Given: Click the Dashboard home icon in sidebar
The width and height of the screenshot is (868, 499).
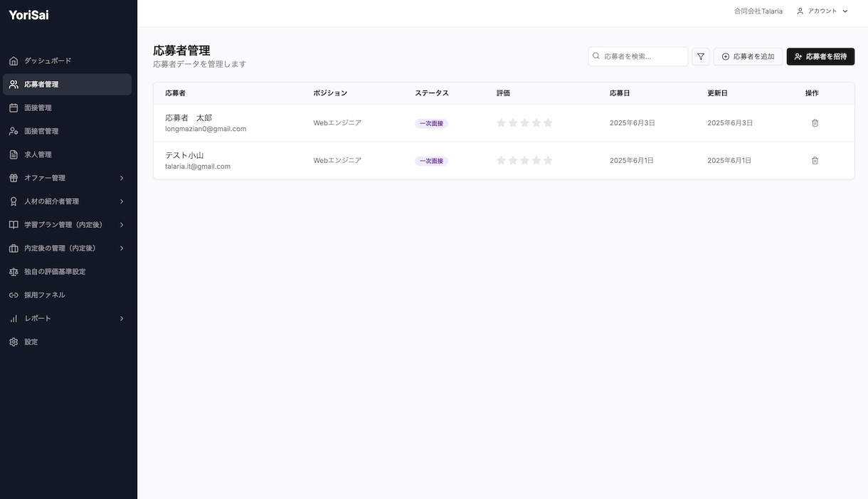Looking at the screenshot, I should [x=14, y=61].
